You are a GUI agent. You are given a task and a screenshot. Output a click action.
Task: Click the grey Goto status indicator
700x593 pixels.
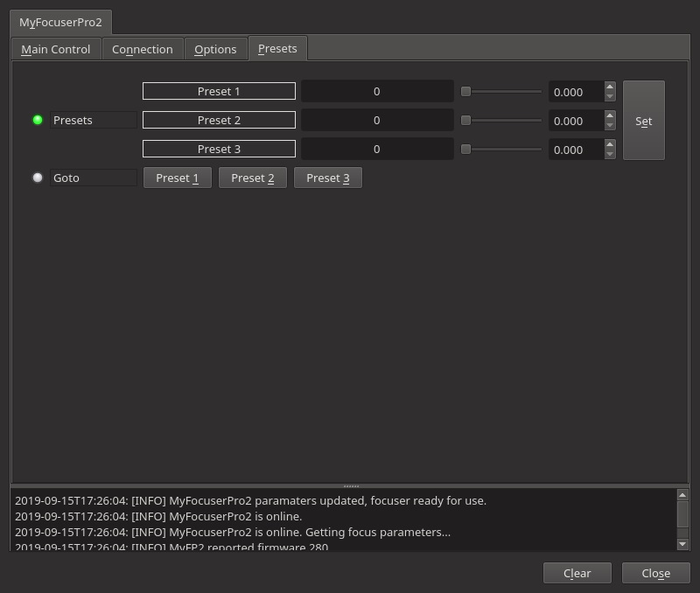tap(38, 178)
